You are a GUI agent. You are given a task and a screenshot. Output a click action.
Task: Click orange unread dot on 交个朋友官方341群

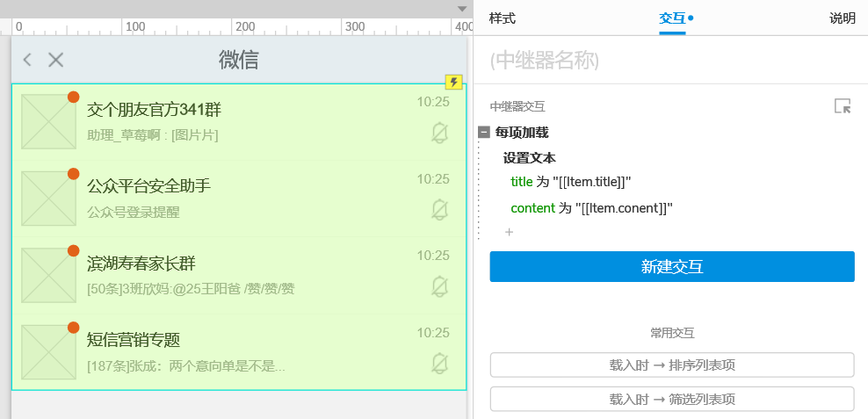74,97
